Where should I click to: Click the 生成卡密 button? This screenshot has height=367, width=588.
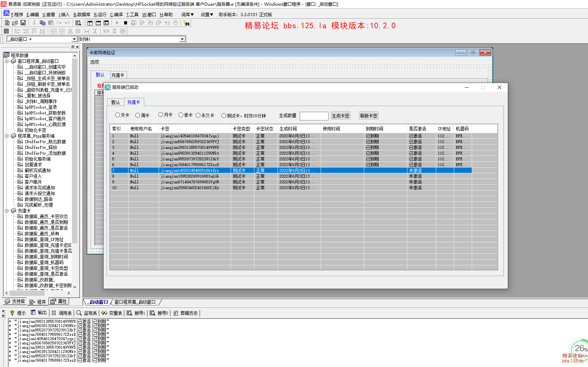click(340, 116)
